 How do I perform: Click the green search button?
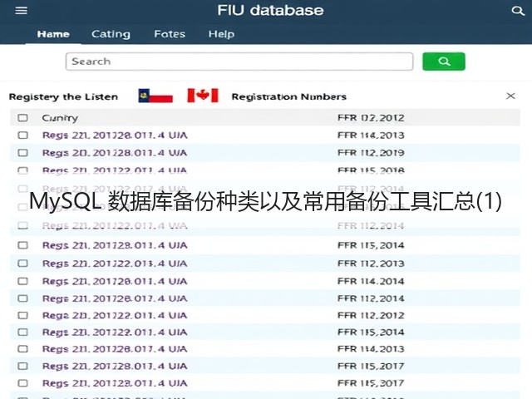tap(443, 62)
